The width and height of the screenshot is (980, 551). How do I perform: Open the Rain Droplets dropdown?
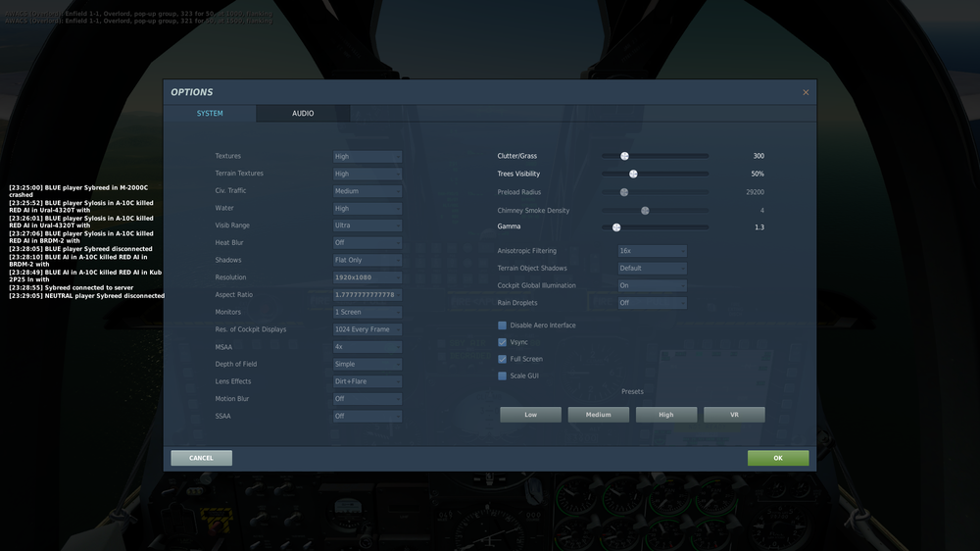click(x=652, y=303)
